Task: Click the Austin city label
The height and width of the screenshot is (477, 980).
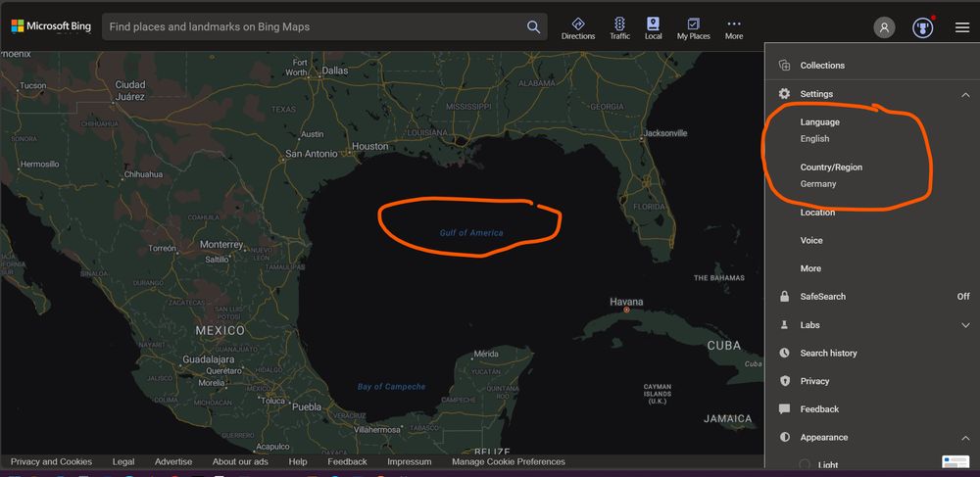Action: click(x=313, y=134)
